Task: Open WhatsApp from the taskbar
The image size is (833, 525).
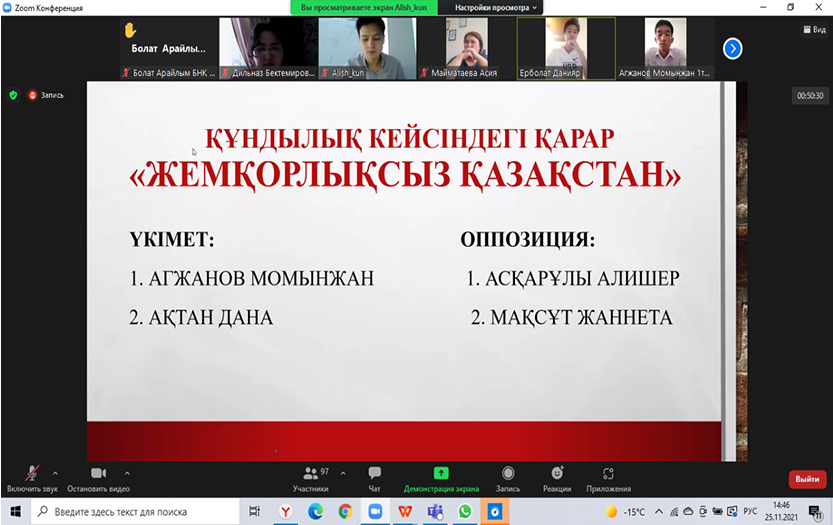Action: [464, 511]
